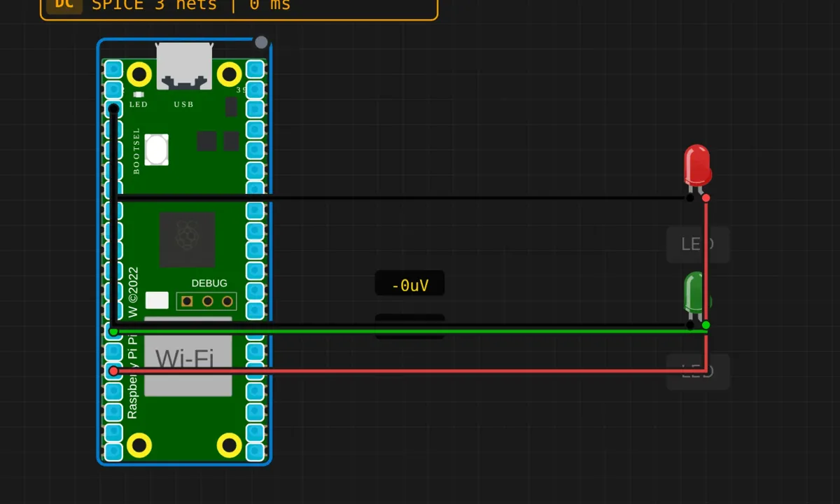Click the gray rotate handle on Pico board
This screenshot has width=840, height=504.
click(261, 42)
